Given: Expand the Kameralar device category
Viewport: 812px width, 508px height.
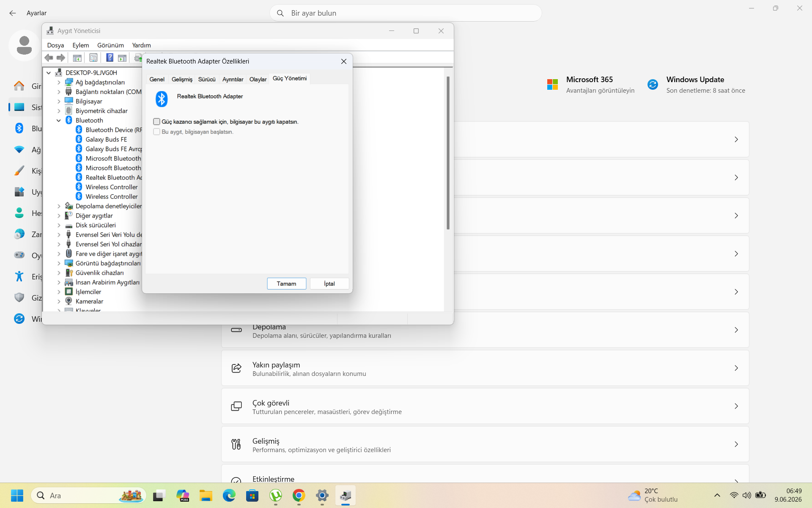Looking at the screenshot, I should [x=59, y=301].
